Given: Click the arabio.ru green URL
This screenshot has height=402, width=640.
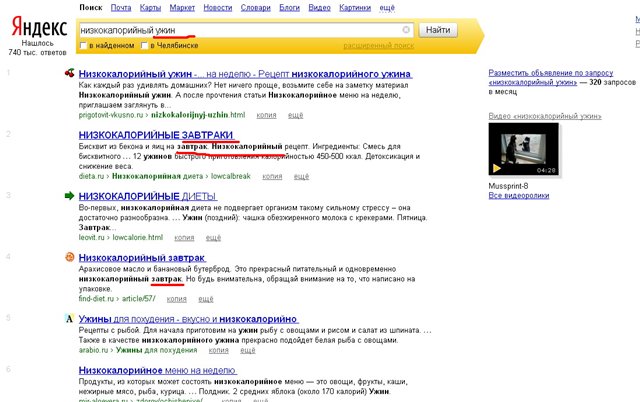Looking at the screenshot, I should click(93, 350).
